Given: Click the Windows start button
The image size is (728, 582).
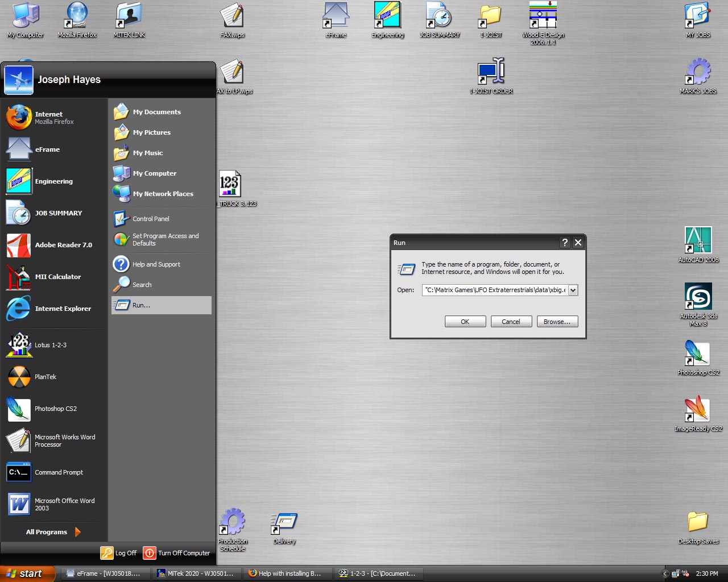Looking at the screenshot, I should [27, 573].
